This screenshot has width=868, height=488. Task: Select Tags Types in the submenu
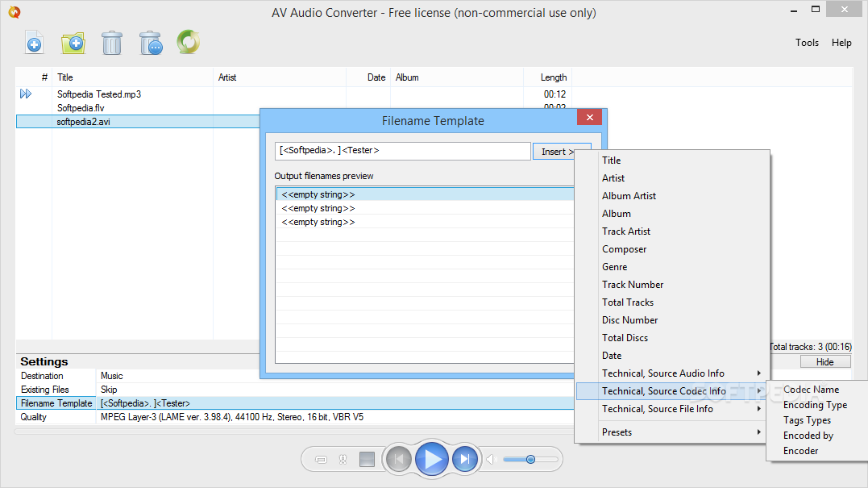pyautogui.click(x=807, y=420)
